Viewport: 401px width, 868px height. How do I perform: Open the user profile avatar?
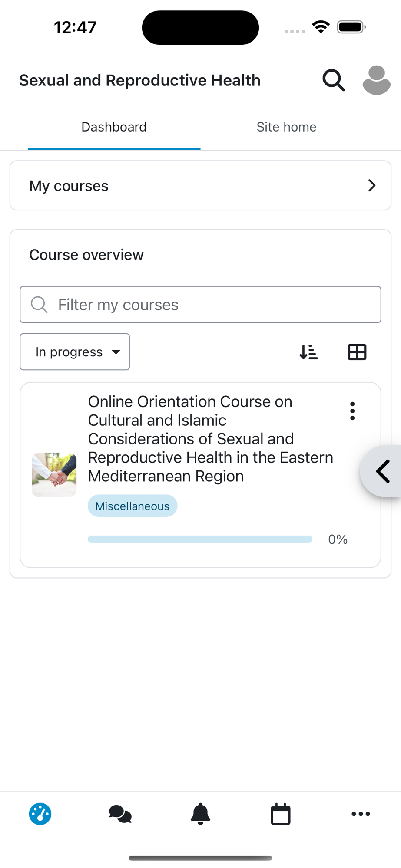click(376, 80)
